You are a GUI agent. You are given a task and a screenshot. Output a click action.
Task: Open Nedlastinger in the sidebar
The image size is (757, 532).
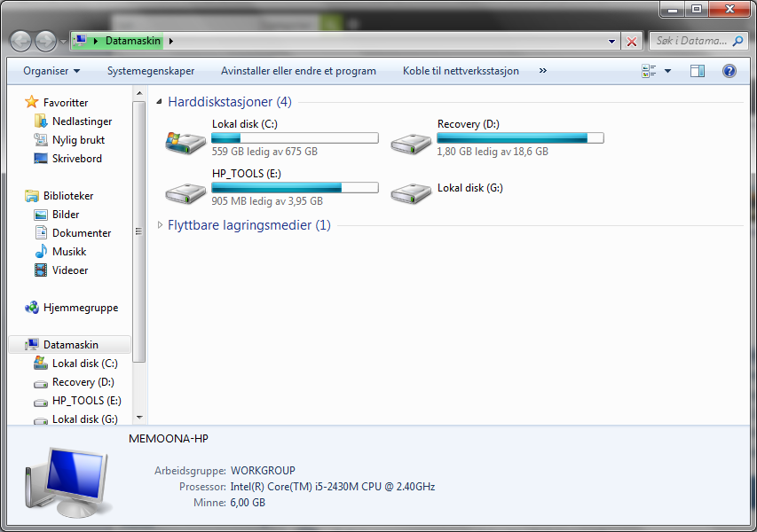82,121
